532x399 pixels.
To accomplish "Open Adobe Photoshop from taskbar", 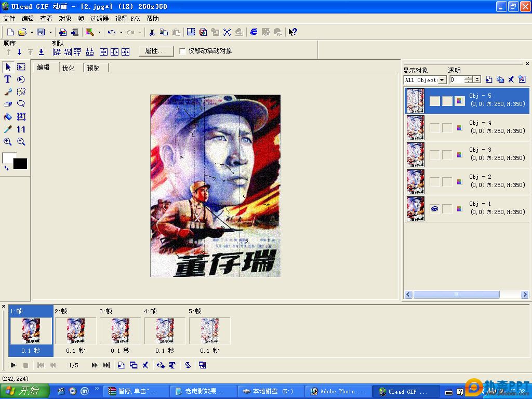I will pos(338,391).
